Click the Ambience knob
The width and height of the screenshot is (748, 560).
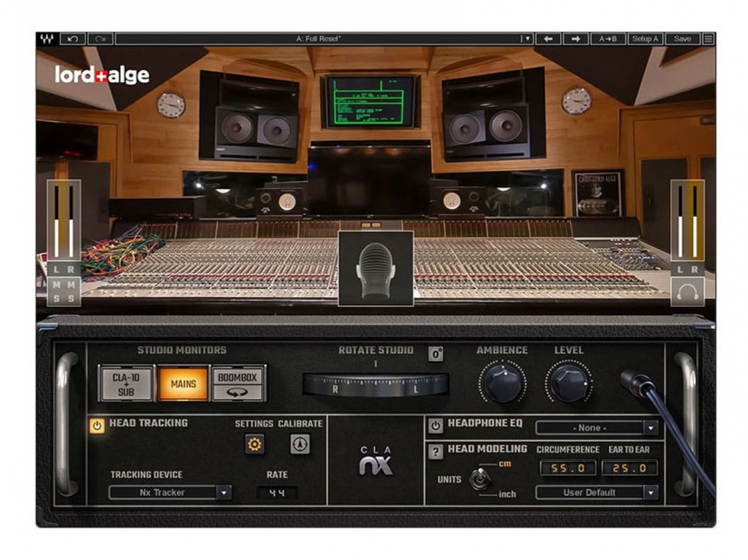point(502,383)
